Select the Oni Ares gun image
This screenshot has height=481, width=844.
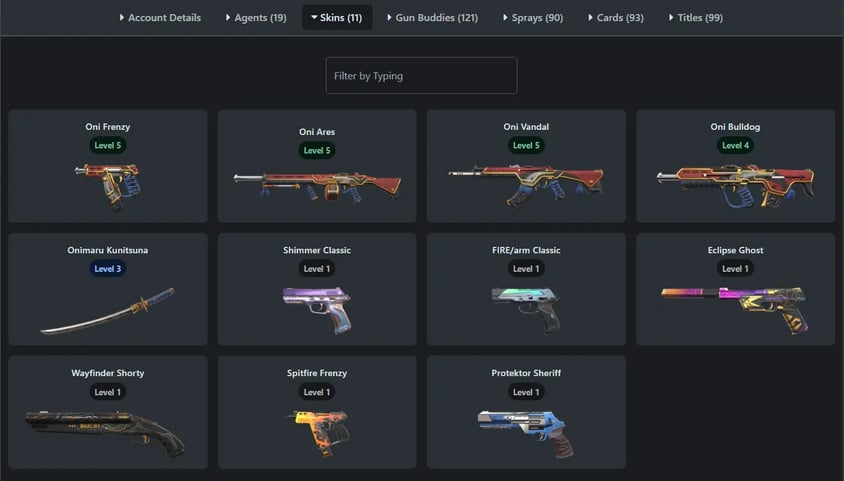(317, 187)
